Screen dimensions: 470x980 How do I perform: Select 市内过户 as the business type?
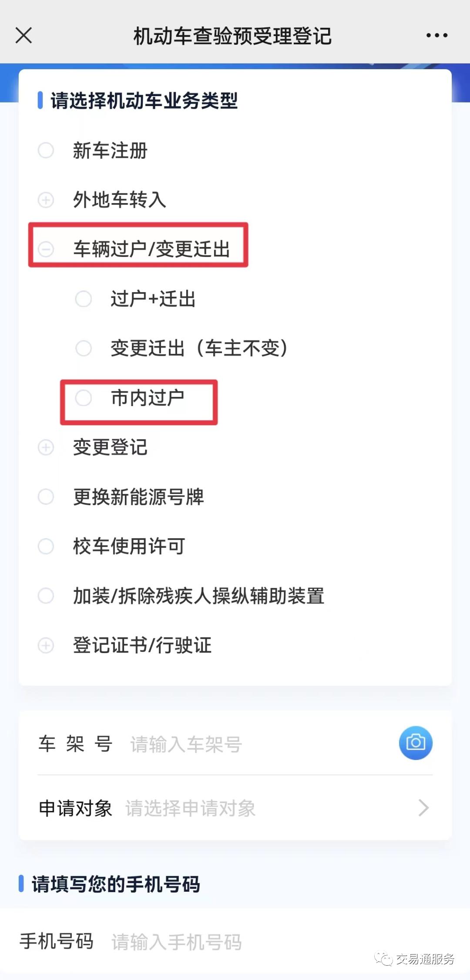tap(84, 398)
